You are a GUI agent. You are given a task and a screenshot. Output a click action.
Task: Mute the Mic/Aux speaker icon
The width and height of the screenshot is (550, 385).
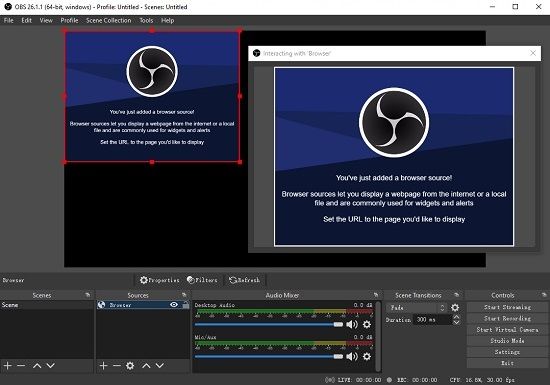pos(351,357)
